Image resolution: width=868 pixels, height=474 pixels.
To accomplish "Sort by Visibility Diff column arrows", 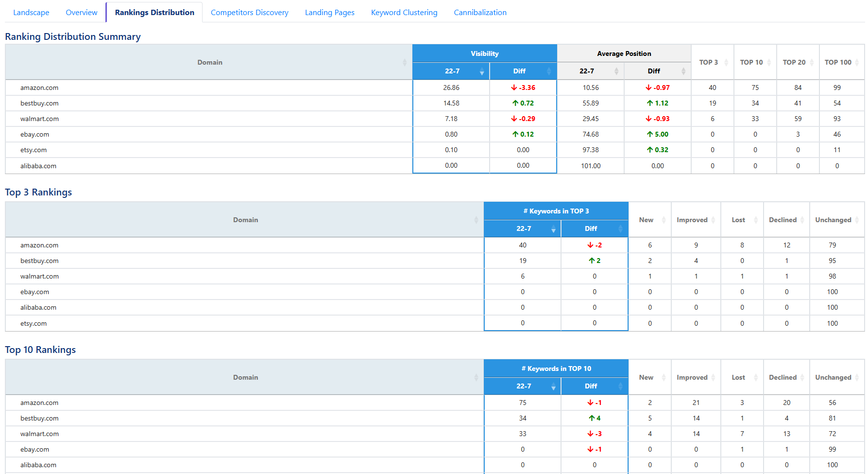I will (549, 71).
